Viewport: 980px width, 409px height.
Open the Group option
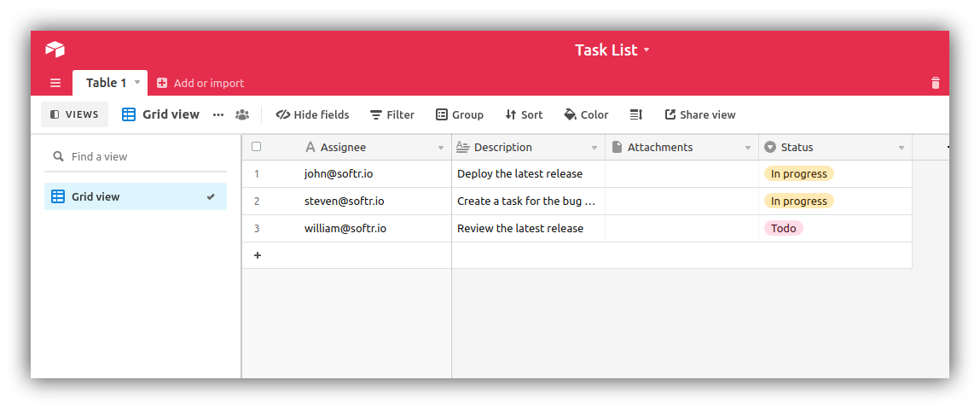460,114
